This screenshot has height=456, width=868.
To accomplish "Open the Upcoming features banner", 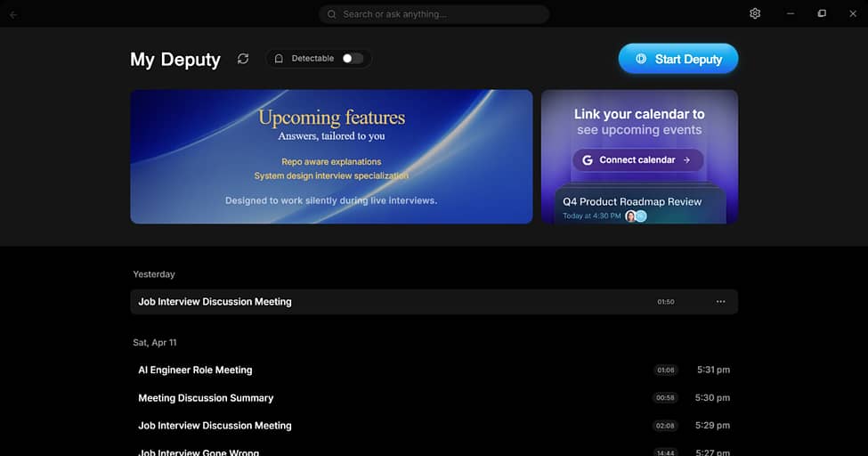I will click(331, 157).
